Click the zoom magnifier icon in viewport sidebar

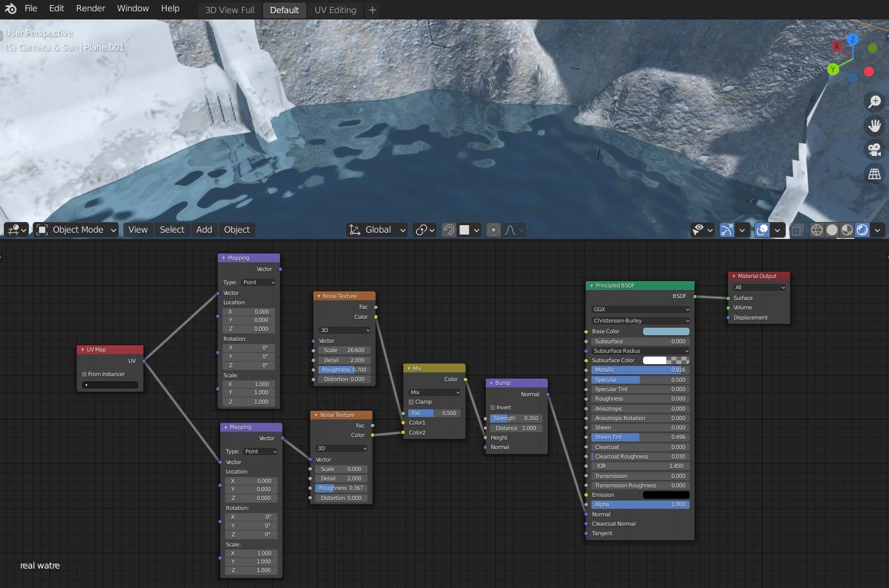874,101
